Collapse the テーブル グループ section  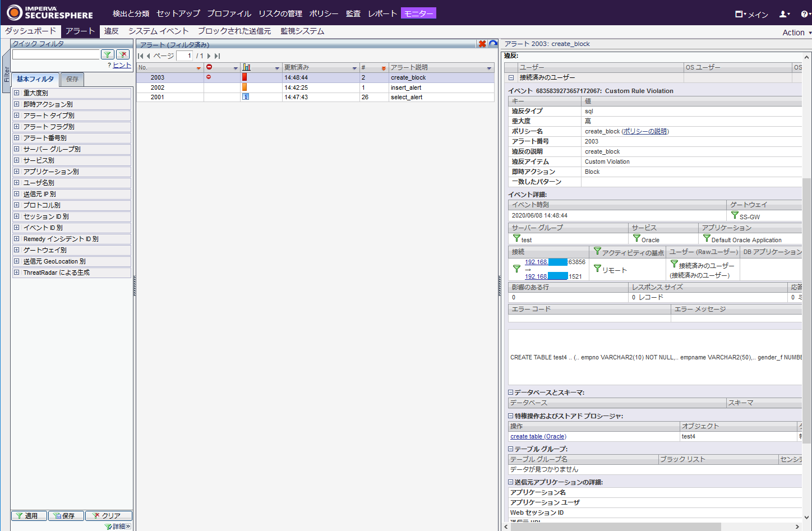[511, 449]
